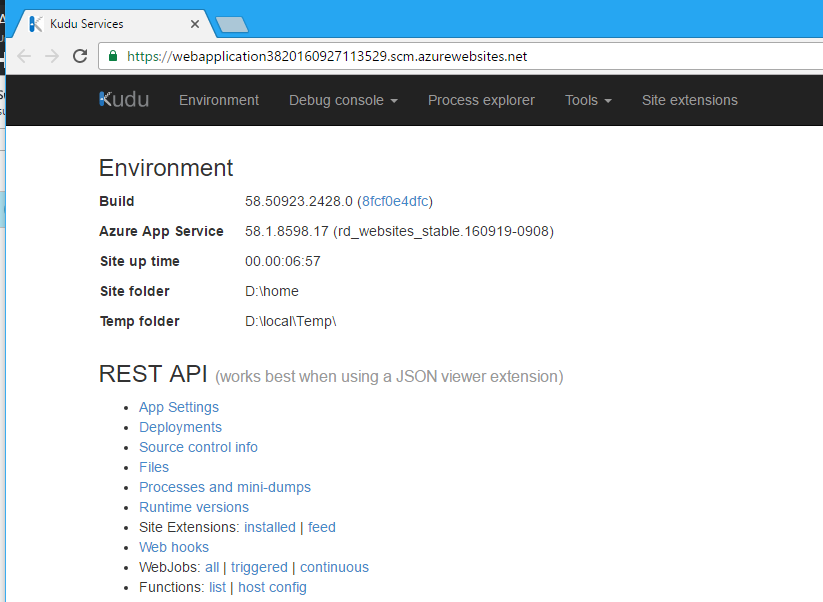Click the green secure padlock icon

coord(113,56)
